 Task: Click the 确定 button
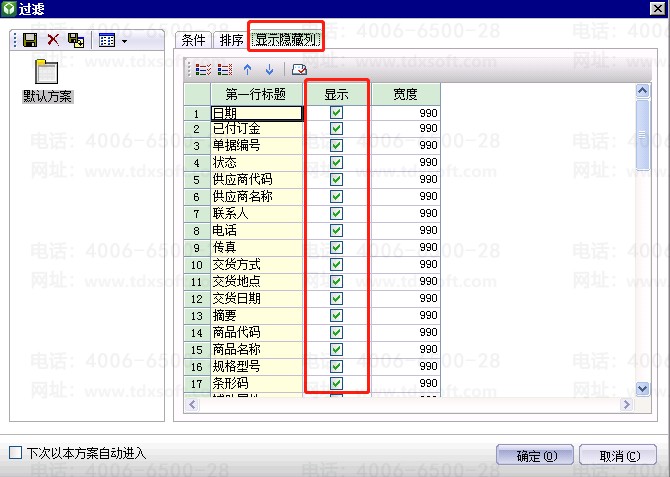coord(534,456)
